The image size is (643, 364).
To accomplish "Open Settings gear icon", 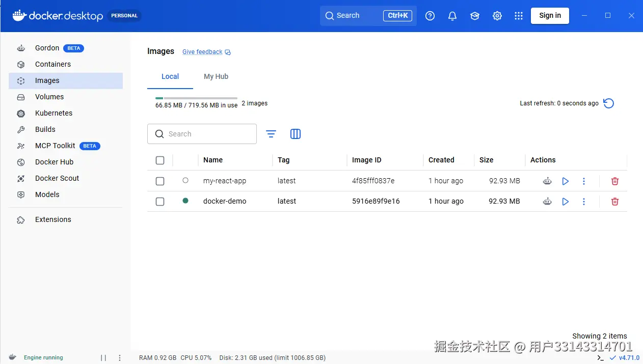I will (497, 16).
